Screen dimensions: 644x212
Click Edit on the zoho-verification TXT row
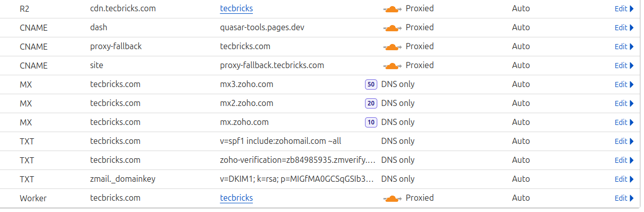coord(624,160)
